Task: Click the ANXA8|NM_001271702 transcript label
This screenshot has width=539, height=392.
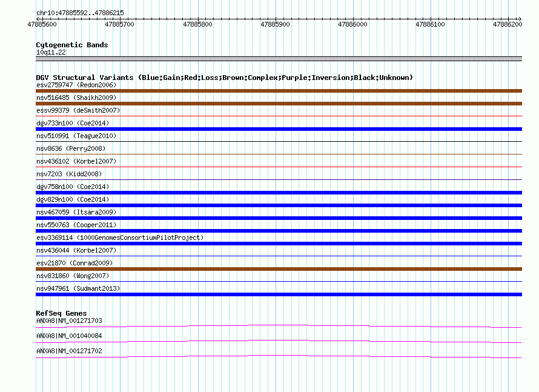Action: (69, 351)
